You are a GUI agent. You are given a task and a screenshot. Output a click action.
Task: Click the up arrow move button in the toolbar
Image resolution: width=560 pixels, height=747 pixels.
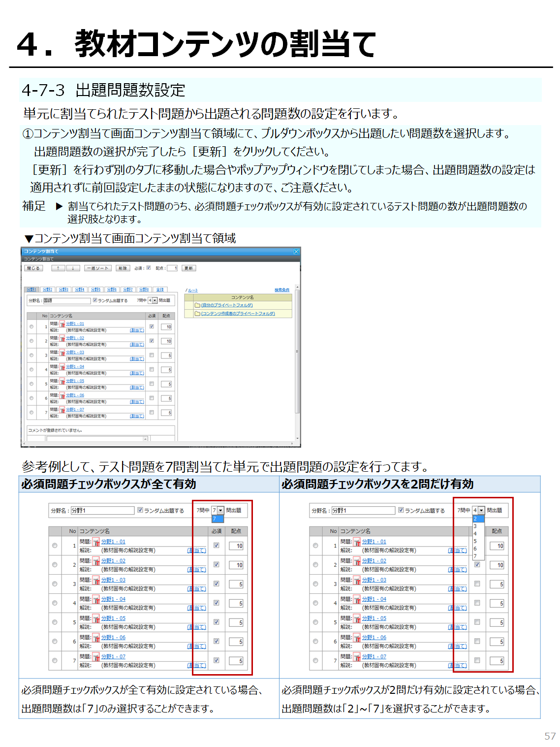58,268
